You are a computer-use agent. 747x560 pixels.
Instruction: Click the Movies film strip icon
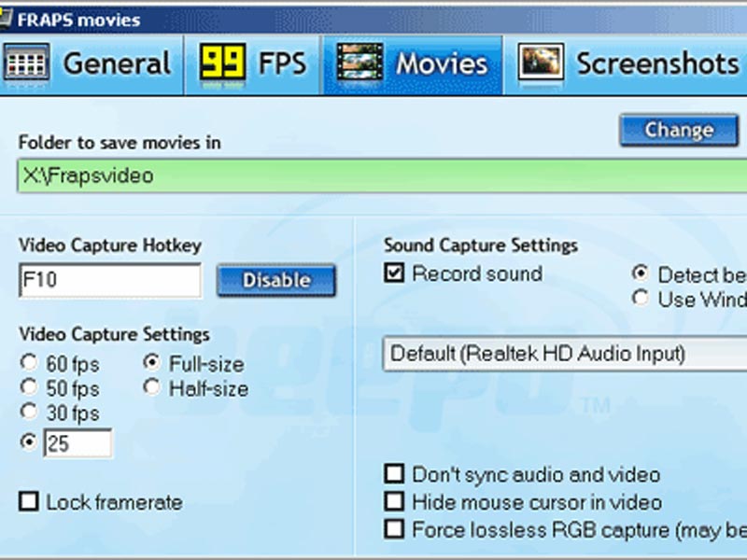359,63
